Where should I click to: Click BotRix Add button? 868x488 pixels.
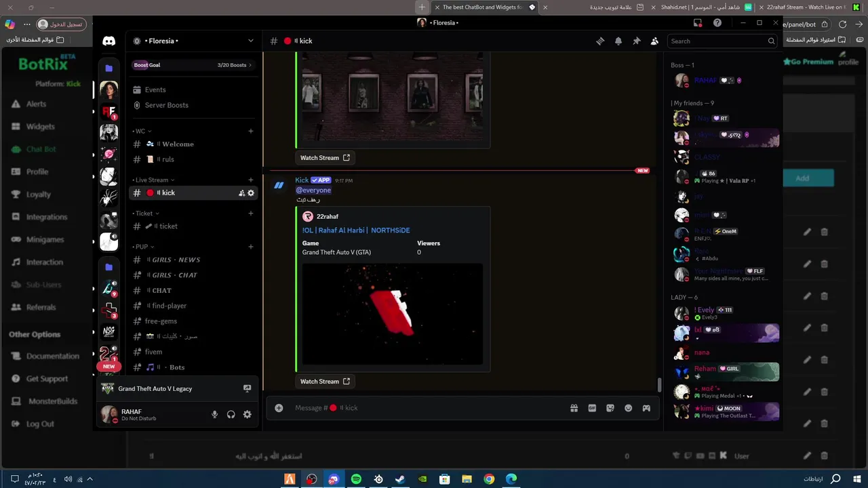click(x=802, y=178)
